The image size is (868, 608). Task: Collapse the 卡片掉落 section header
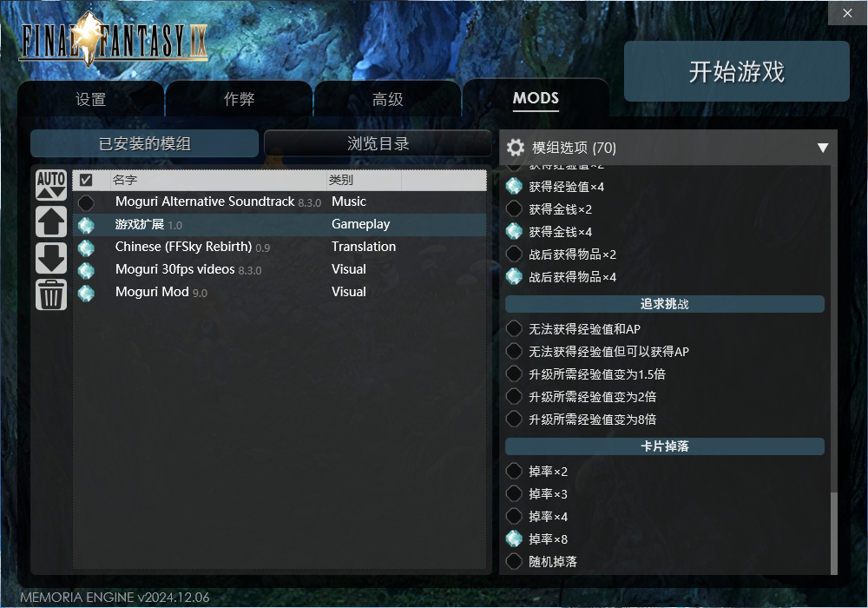(x=664, y=446)
